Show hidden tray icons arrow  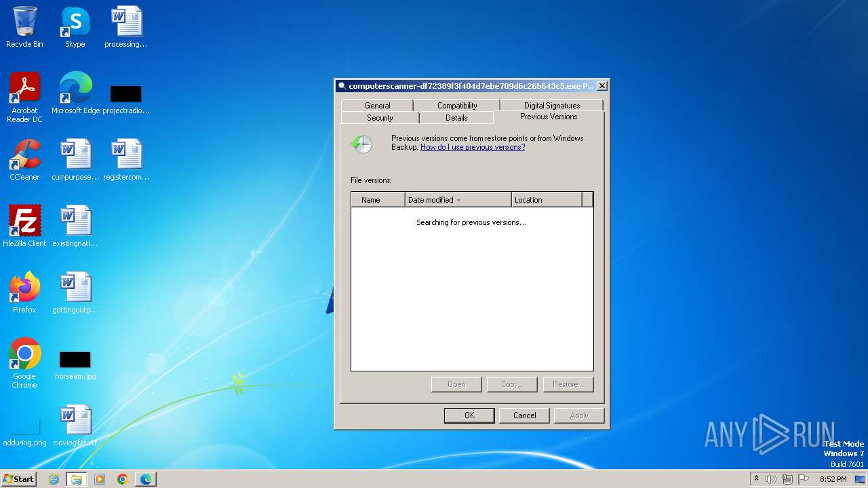(x=756, y=479)
